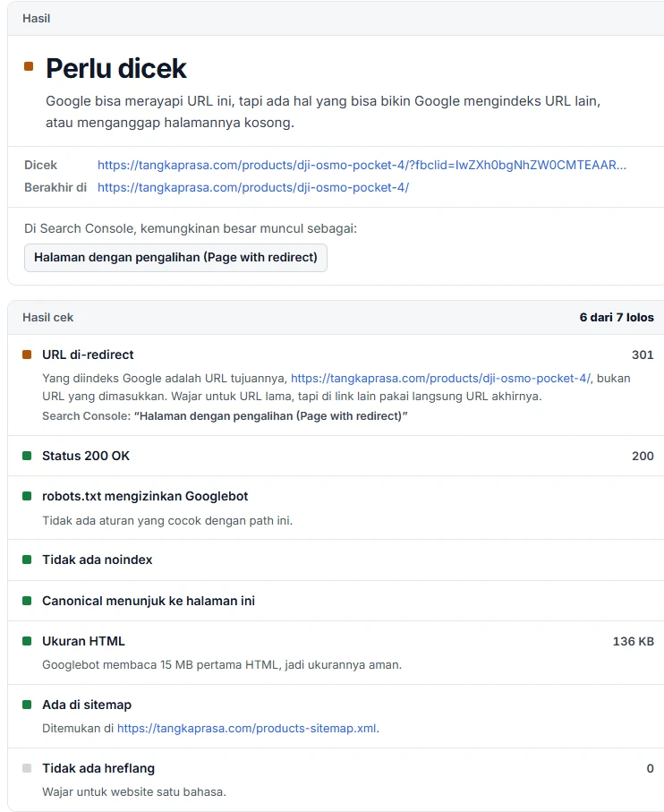Click 'Tidak ada aturan yang cocok dengan path ini.'
Viewport: 664px width, 812px height.
click(x=167, y=520)
